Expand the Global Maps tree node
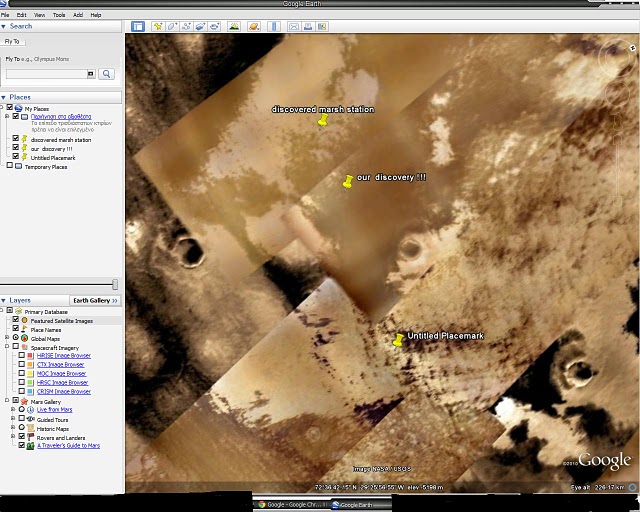640x512 pixels. pos(7,338)
